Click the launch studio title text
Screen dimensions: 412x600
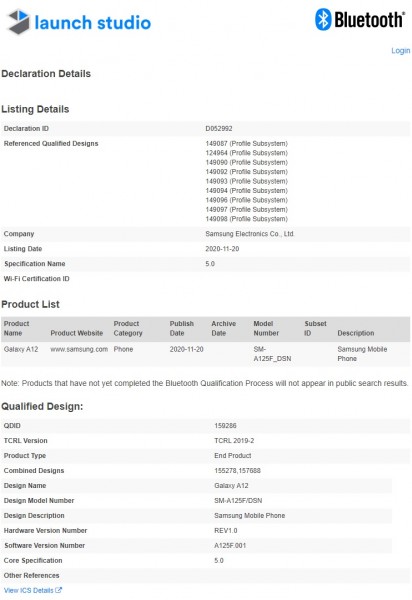93,23
